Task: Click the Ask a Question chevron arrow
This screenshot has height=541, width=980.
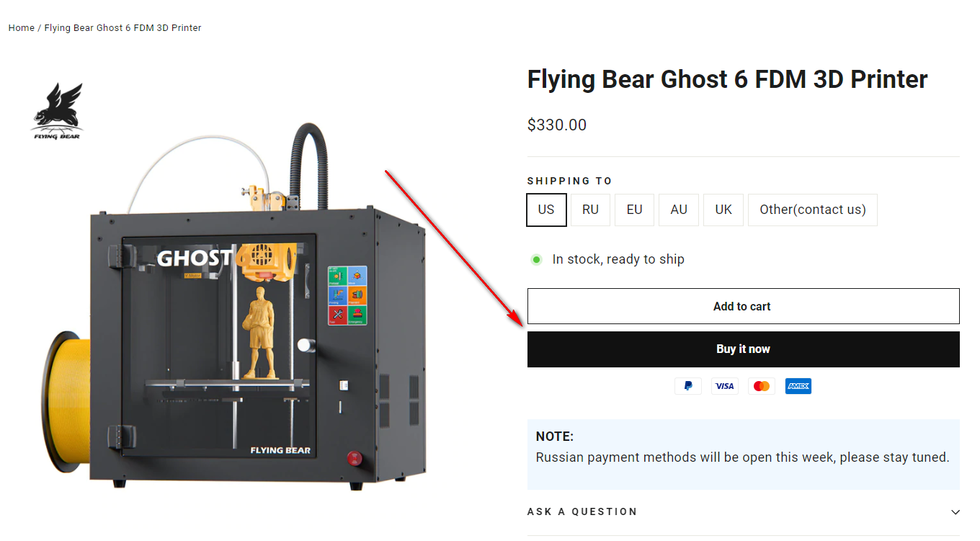Action: tap(955, 512)
